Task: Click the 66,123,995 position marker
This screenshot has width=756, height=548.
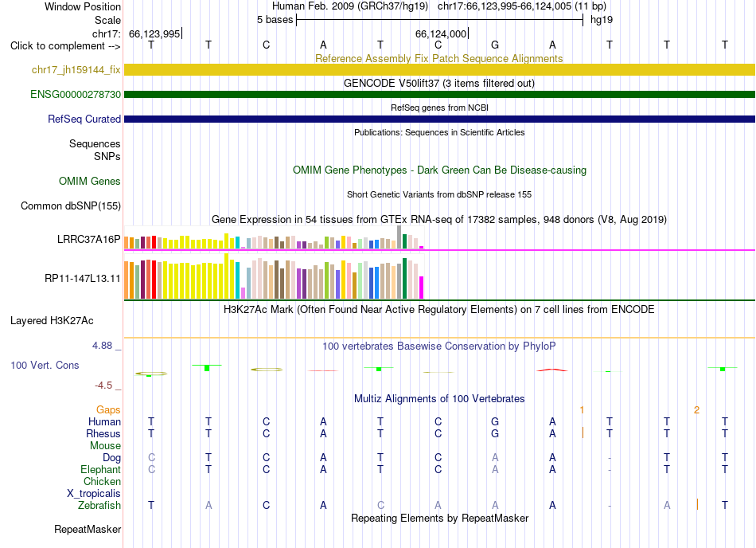Action: (154, 33)
